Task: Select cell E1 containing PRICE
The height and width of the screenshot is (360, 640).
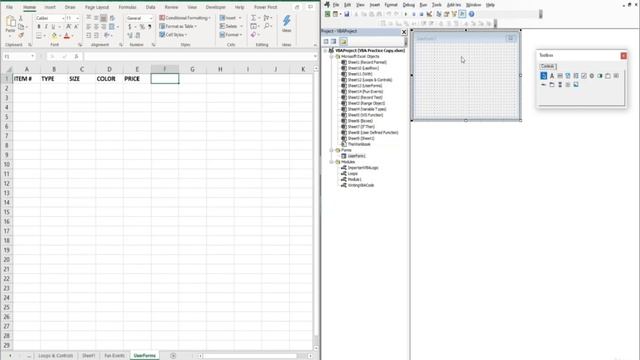Action: pyautogui.click(x=137, y=78)
